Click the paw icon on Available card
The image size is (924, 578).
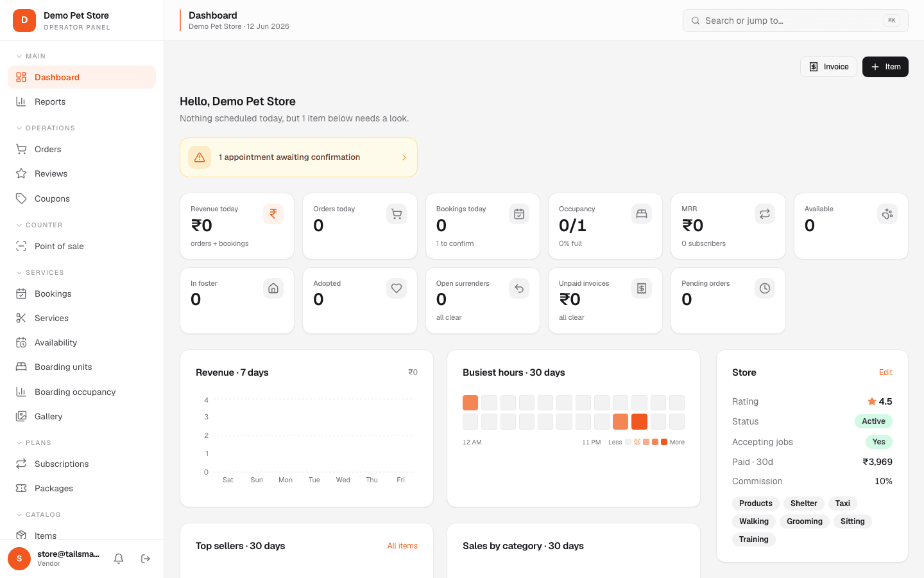tap(887, 214)
